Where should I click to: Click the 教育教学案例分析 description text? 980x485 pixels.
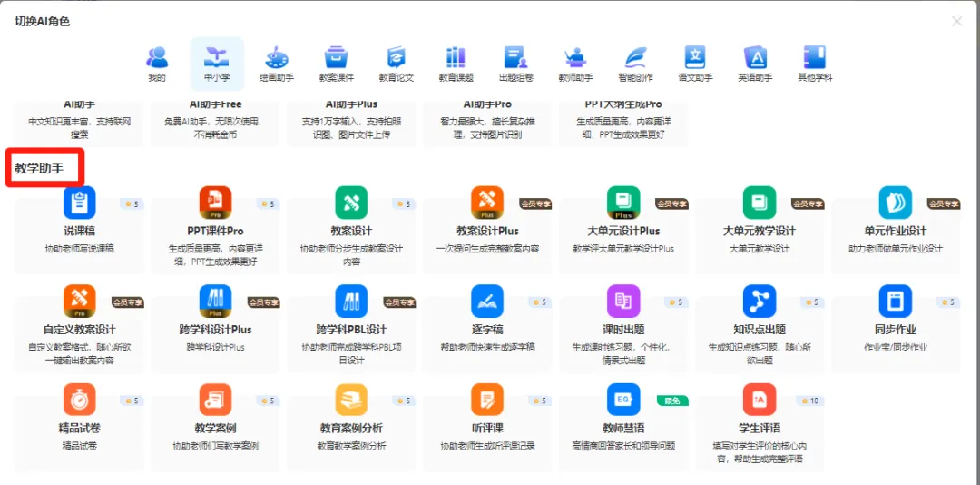[351, 446]
